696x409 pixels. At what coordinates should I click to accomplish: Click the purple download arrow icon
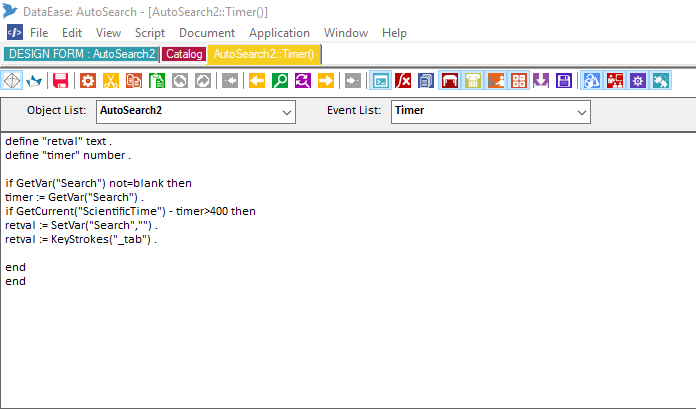point(541,81)
